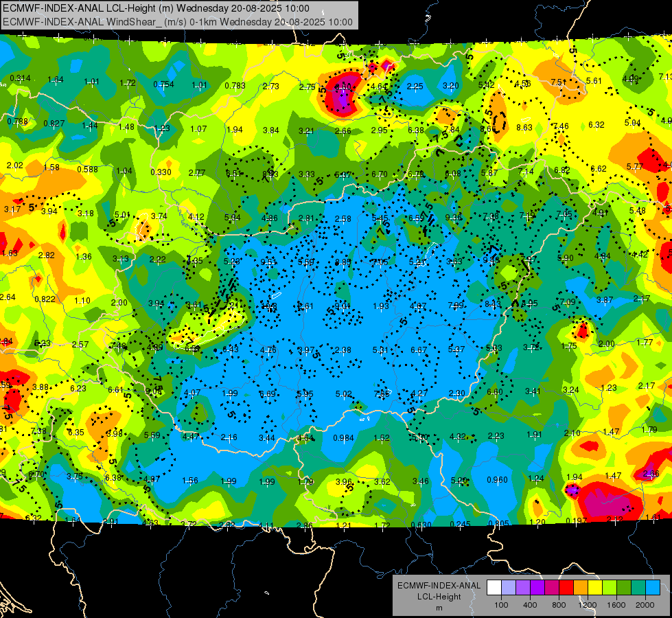Click the wind shear value 0.630
This screenshot has width=672, height=618.
(421, 525)
